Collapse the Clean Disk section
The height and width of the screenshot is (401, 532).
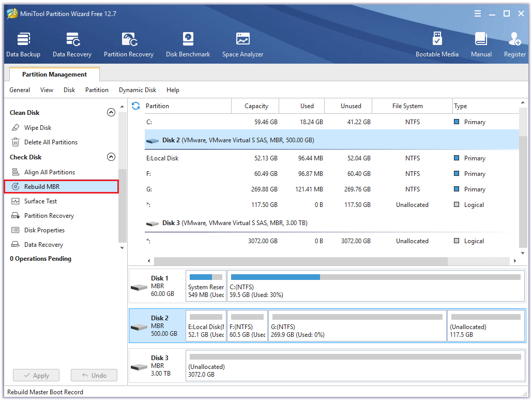tap(111, 112)
